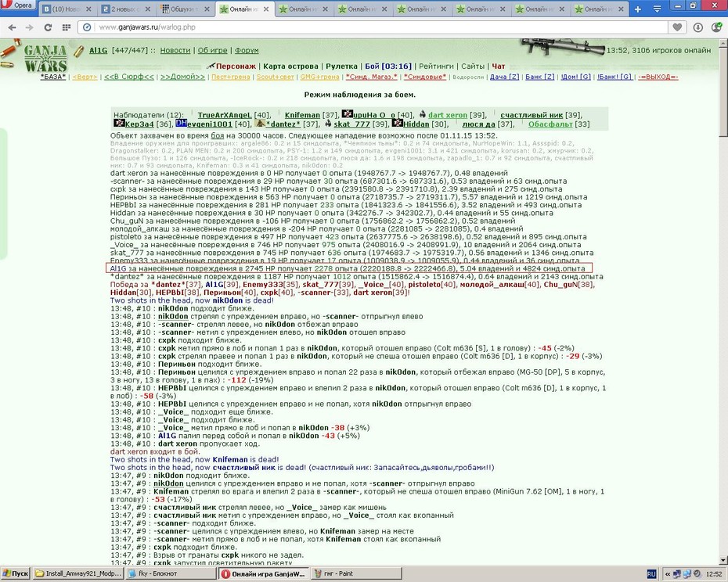728x582 pixels.
Task: Click the bullet icon beside Al1G name
Action: click(79, 51)
